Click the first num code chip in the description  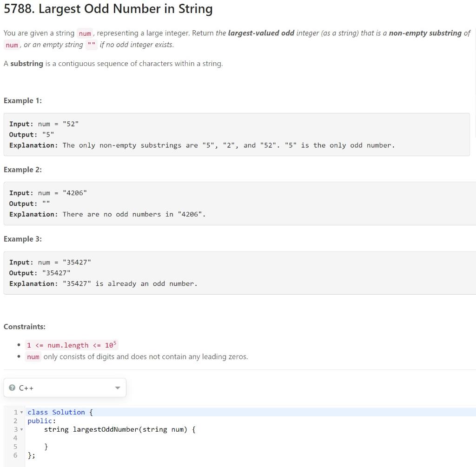point(85,33)
